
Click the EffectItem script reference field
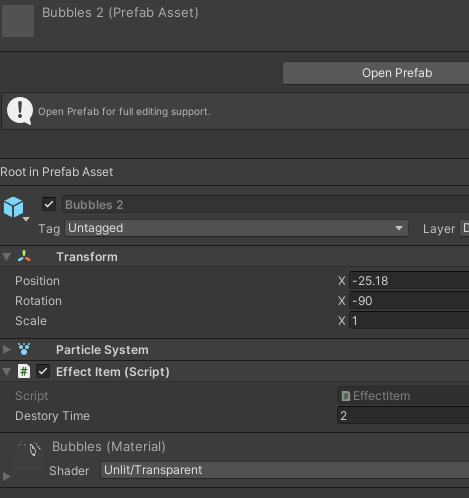tap(403, 396)
